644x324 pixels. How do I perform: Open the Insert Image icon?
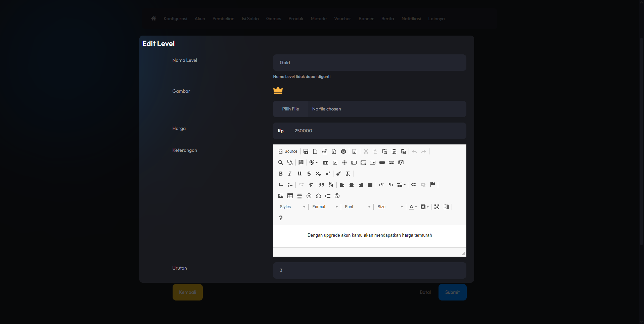(x=281, y=196)
